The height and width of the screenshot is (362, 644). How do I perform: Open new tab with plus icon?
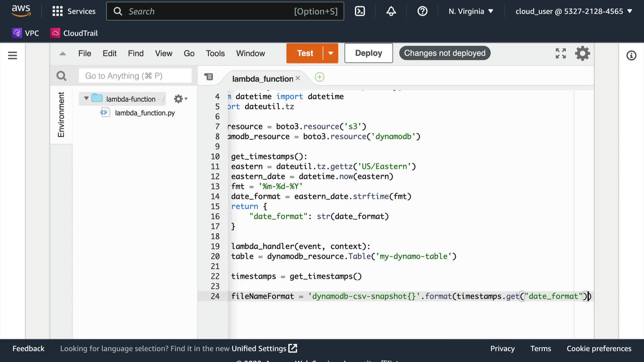point(319,77)
